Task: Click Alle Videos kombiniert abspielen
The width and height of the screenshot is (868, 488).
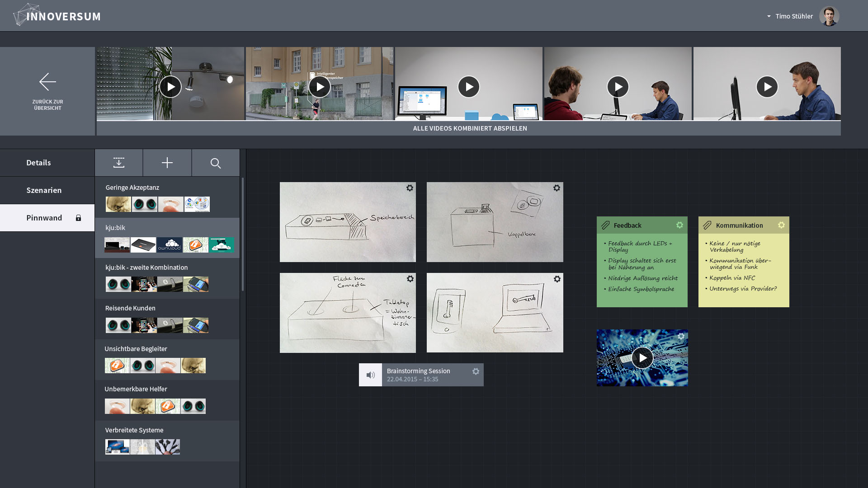Action: click(469, 128)
